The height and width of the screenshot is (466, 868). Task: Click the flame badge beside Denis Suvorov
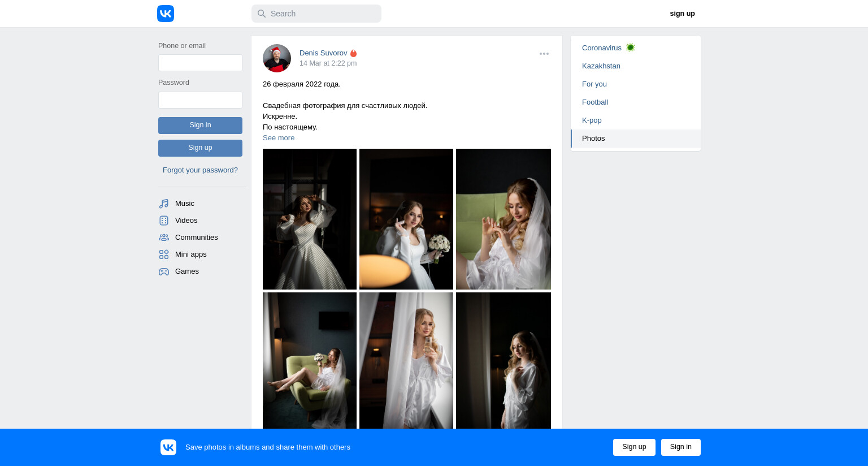click(x=354, y=53)
